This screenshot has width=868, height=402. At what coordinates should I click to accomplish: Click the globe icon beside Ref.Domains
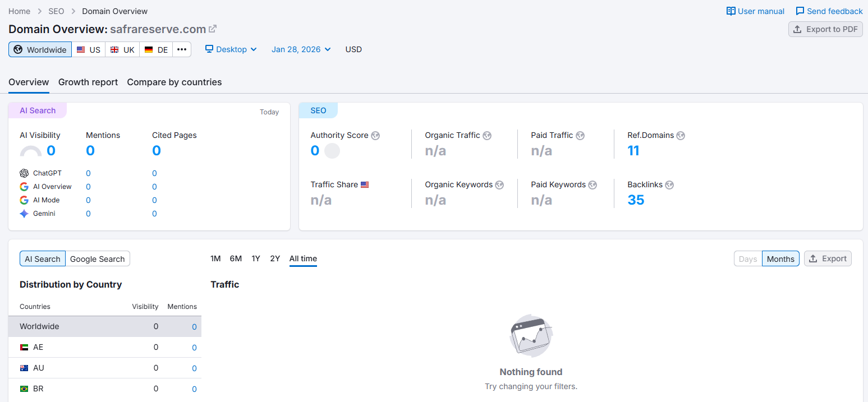tap(681, 136)
